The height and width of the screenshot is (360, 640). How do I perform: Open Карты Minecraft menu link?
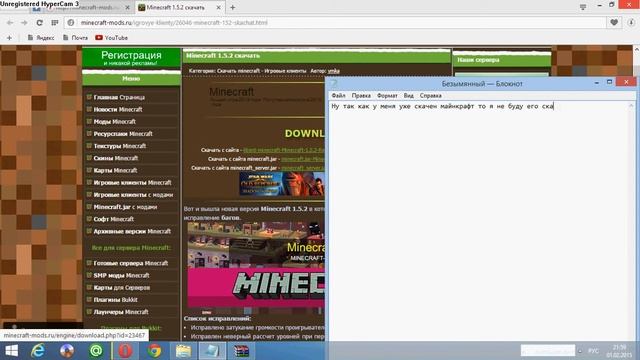tap(115, 170)
